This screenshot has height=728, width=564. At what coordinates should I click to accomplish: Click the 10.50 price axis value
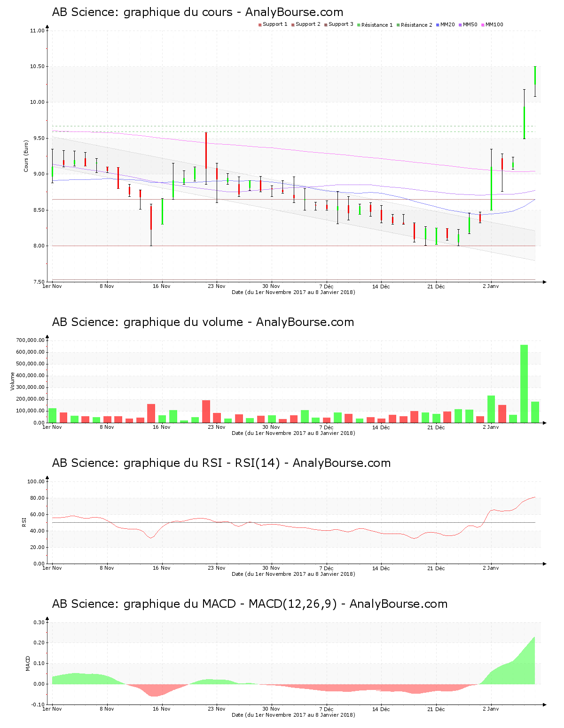pos(37,67)
